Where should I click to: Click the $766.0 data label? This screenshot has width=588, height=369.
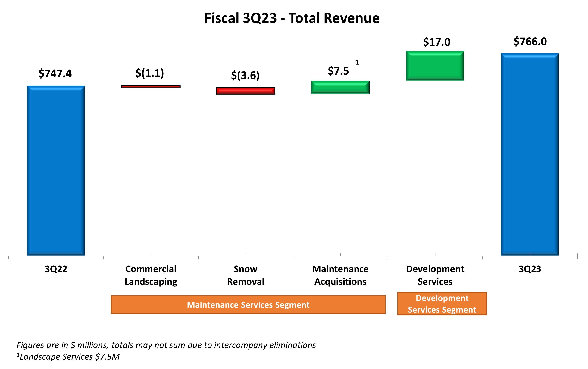(x=530, y=42)
